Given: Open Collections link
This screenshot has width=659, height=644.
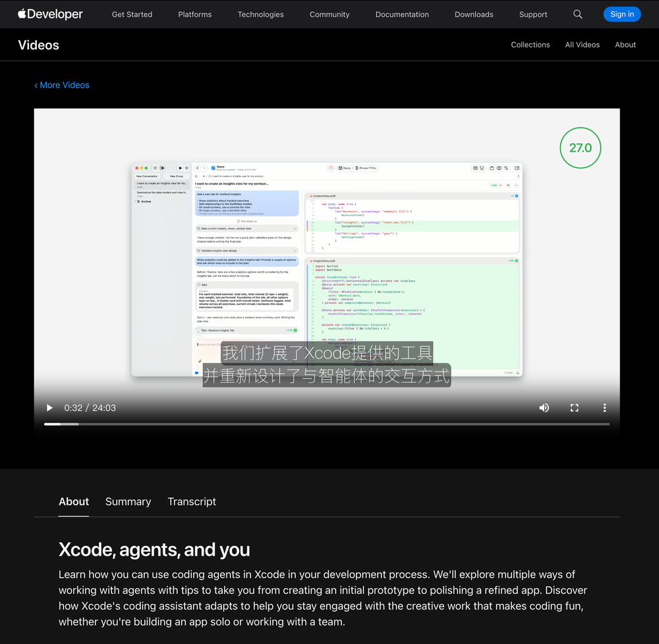Looking at the screenshot, I should [x=530, y=45].
